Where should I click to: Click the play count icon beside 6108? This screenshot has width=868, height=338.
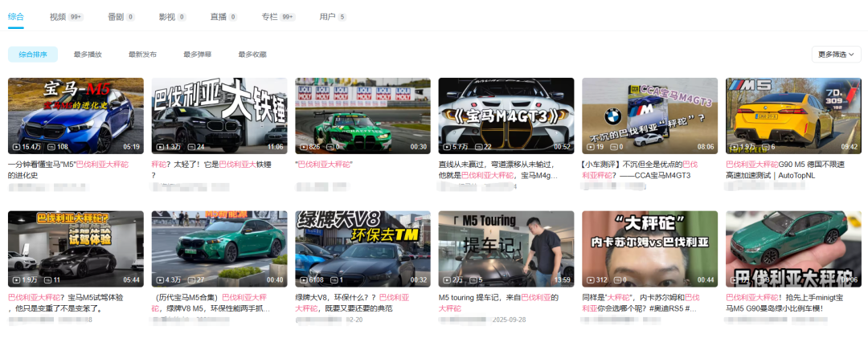pos(303,280)
